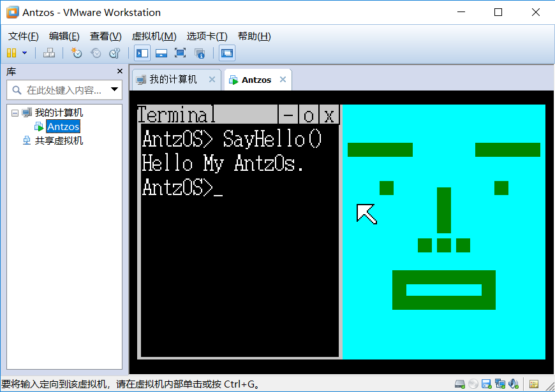Open the 文件(F) menu

point(23,36)
